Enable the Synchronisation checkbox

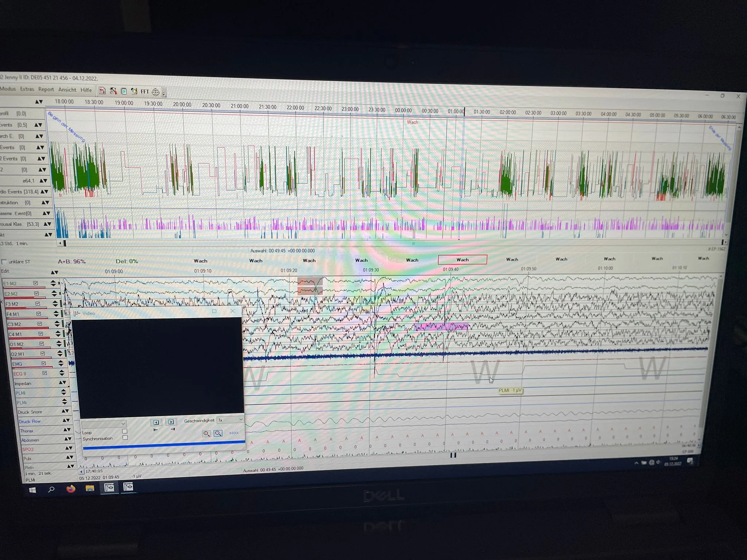(125, 437)
